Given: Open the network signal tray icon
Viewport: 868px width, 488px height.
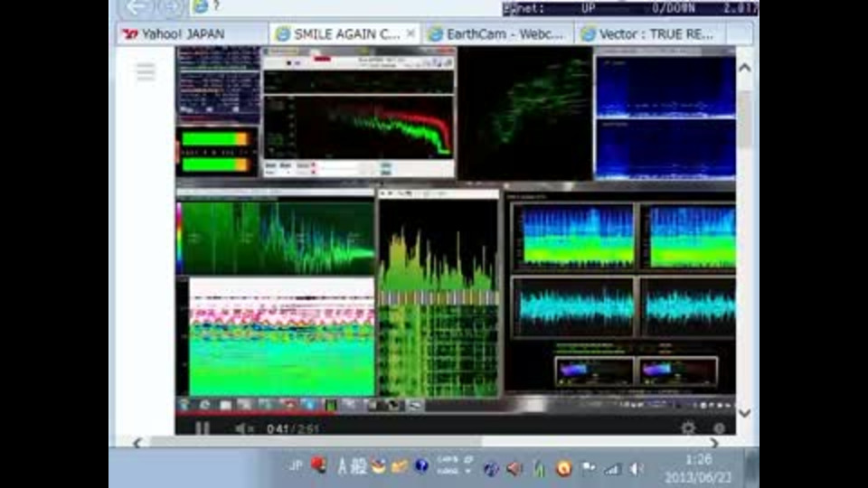Looking at the screenshot, I should tap(613, 468).
